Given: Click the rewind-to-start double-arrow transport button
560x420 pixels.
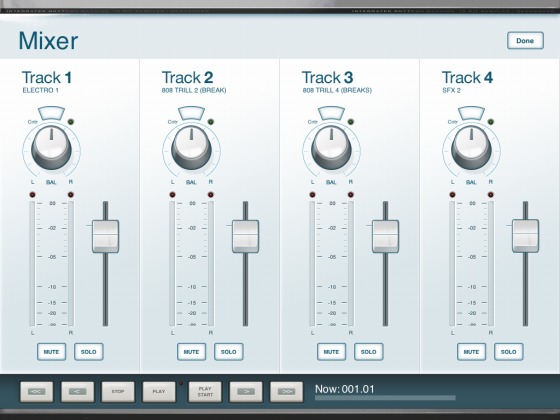Looking at the screenshot, I should 37,392.
